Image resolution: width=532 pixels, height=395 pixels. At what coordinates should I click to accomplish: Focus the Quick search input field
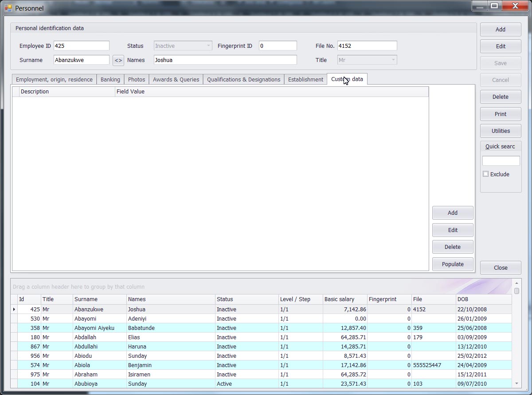click(501, 161)
